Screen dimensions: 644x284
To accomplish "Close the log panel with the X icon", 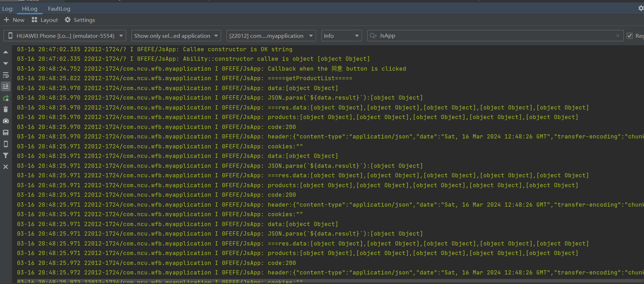I will [x=6, y=167].
